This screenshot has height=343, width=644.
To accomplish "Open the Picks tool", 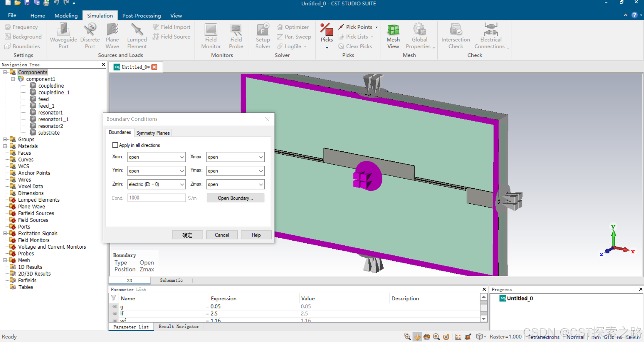I will [327, 36].
